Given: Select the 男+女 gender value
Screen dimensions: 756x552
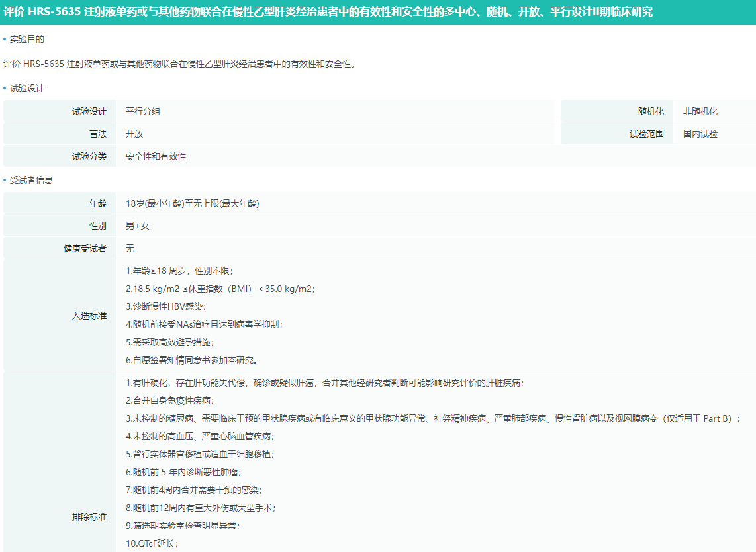Looking at the screenshot, I should [x=138, y=226].
